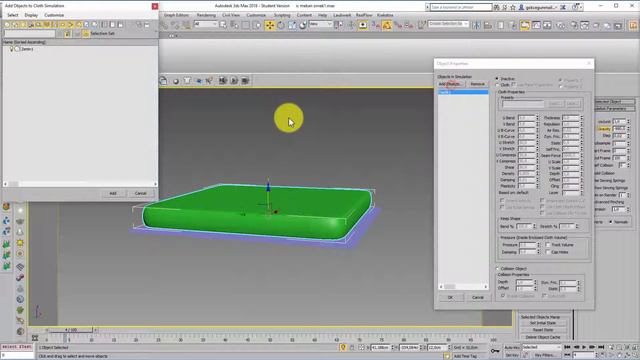Click the Add button in Add Objects dialog
640x360 pixels.
pos(113,193)
